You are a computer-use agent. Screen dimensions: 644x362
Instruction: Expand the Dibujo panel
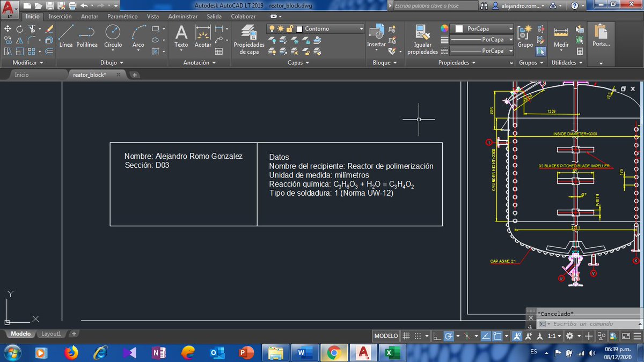coord(112,62)
